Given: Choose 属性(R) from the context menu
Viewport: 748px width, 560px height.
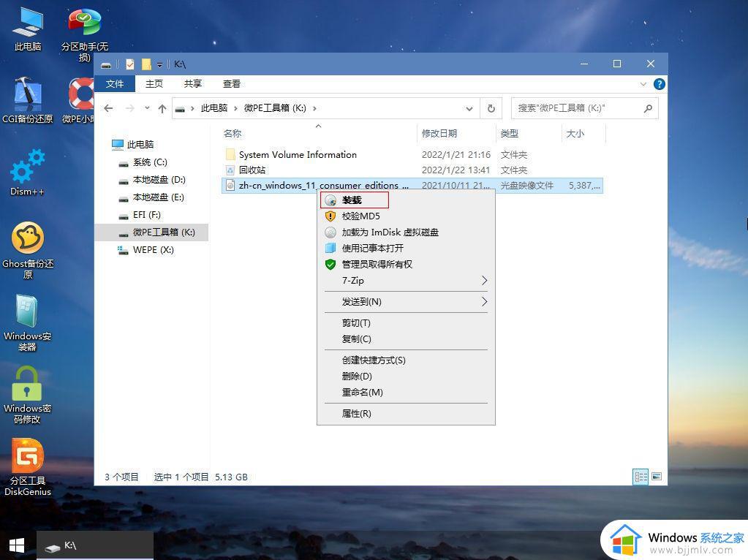Looking at the screenshot, I should pyautogui.click(x=406, y=414).
